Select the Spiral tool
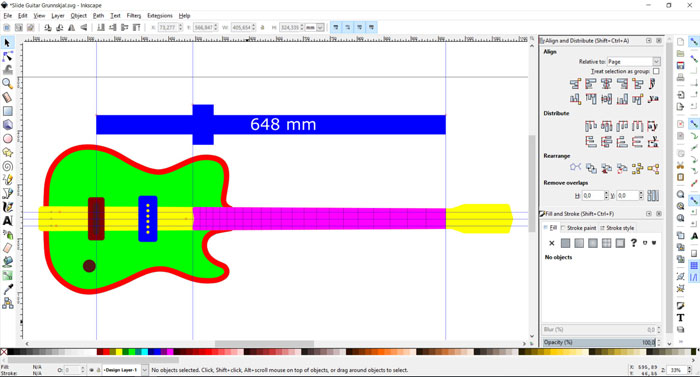 pos(7,166)
